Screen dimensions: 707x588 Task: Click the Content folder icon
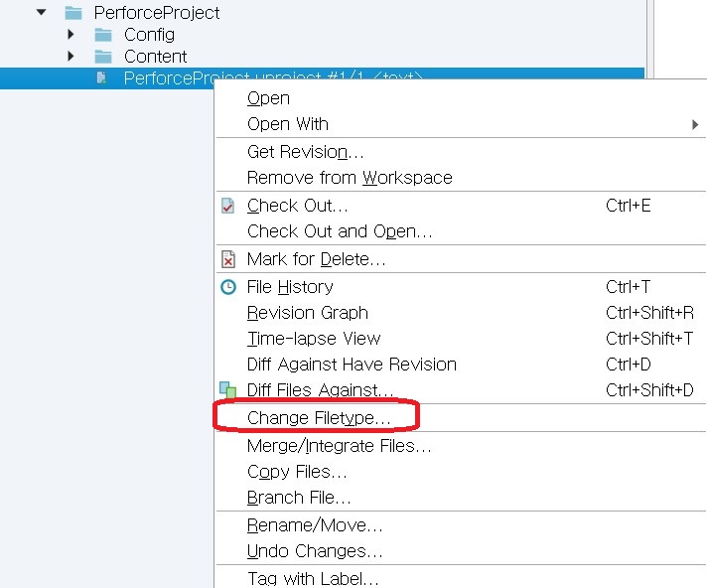[x=103, y=57]
